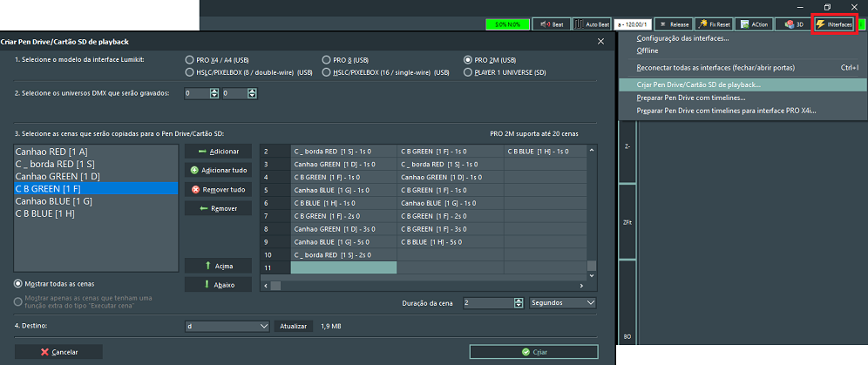This screenshot has width=868, height=365.
Task: Select Canhao BLUE [1 G] in scene list
Action: coord(53,201)
